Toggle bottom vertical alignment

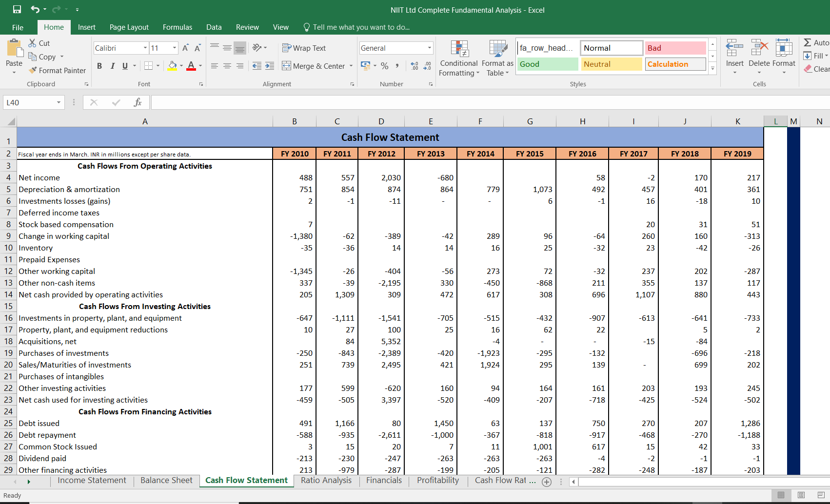pos(239,48)
